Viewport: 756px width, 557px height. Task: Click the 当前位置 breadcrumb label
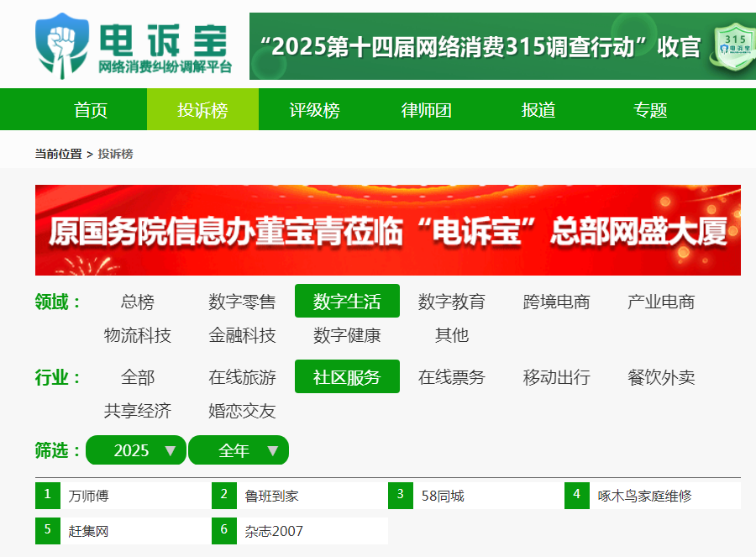click(58, 154)
